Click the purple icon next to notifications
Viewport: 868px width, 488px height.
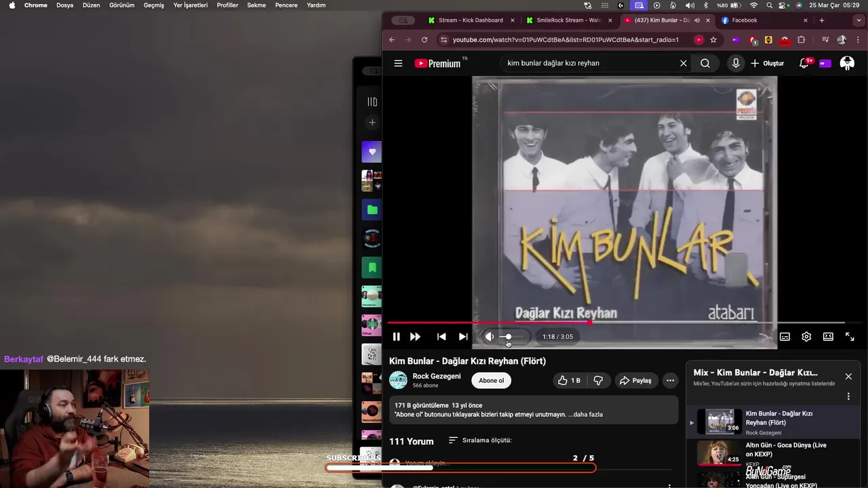825,63
